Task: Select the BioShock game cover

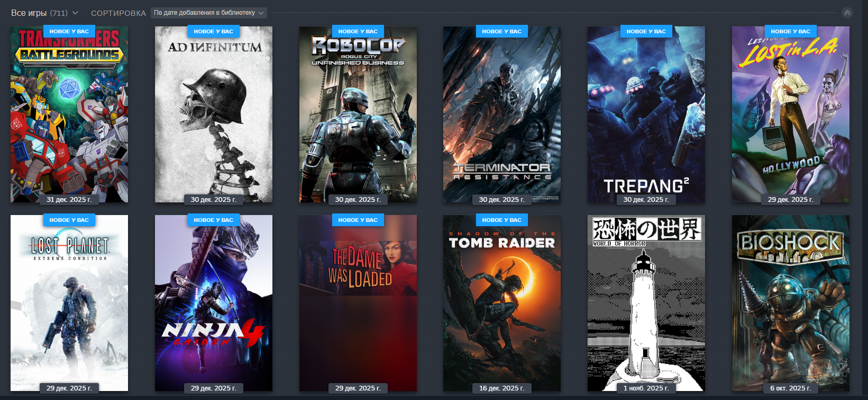Action: [791, 303]
